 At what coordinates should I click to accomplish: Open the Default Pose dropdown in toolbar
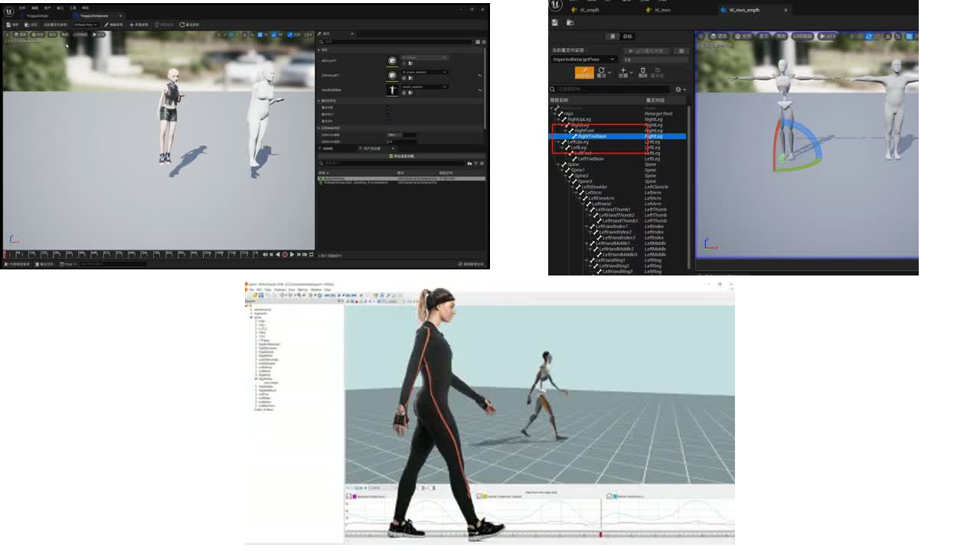(85, 24)
